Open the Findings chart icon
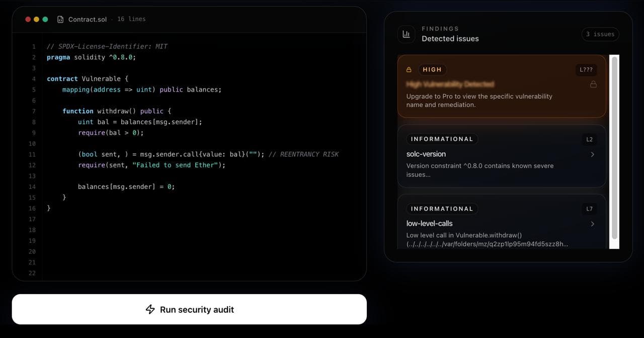The image size is (644, 338). point(406,34)
